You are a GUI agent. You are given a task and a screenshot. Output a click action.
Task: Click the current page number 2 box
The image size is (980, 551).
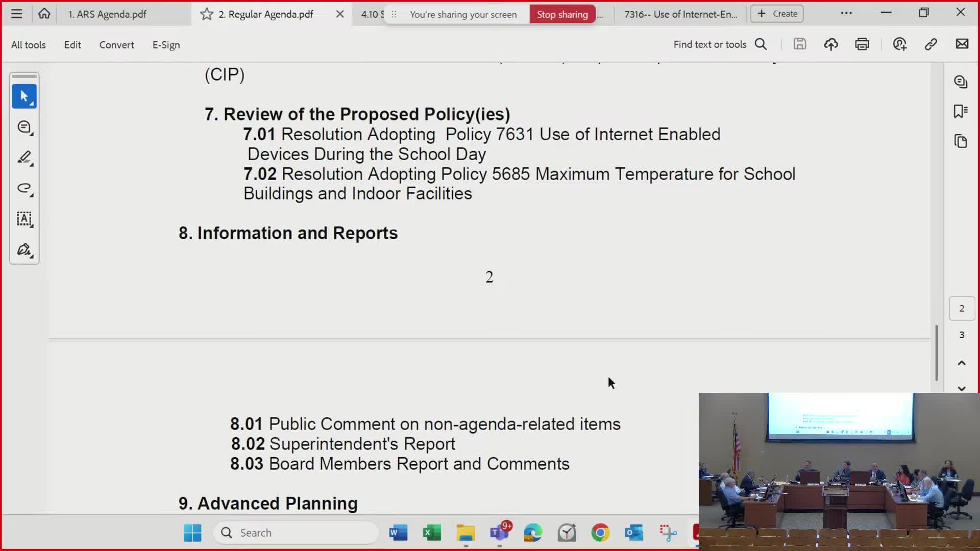pos(962,309)
